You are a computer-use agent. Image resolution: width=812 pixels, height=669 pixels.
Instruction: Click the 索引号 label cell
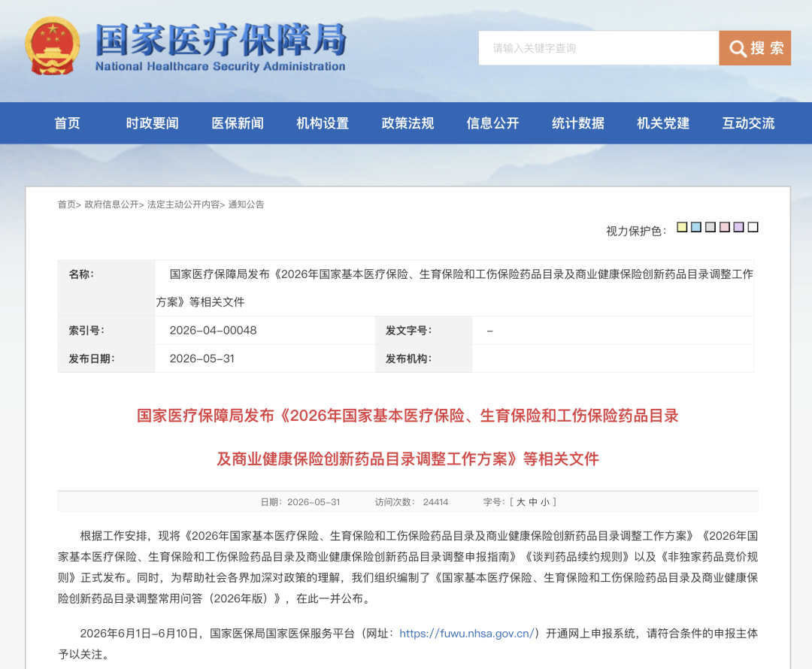point(107,330)
